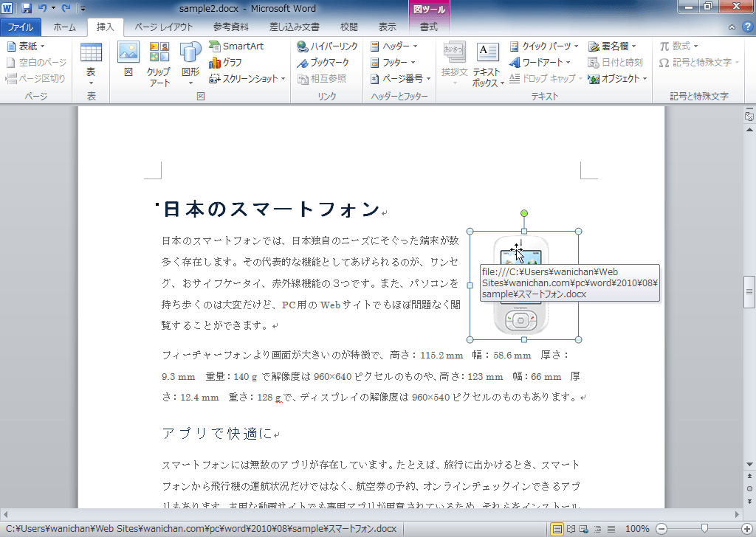Switch to Web Layout view in status bar
This screenshot has width=756, height=537.
(x=584, y=530)
